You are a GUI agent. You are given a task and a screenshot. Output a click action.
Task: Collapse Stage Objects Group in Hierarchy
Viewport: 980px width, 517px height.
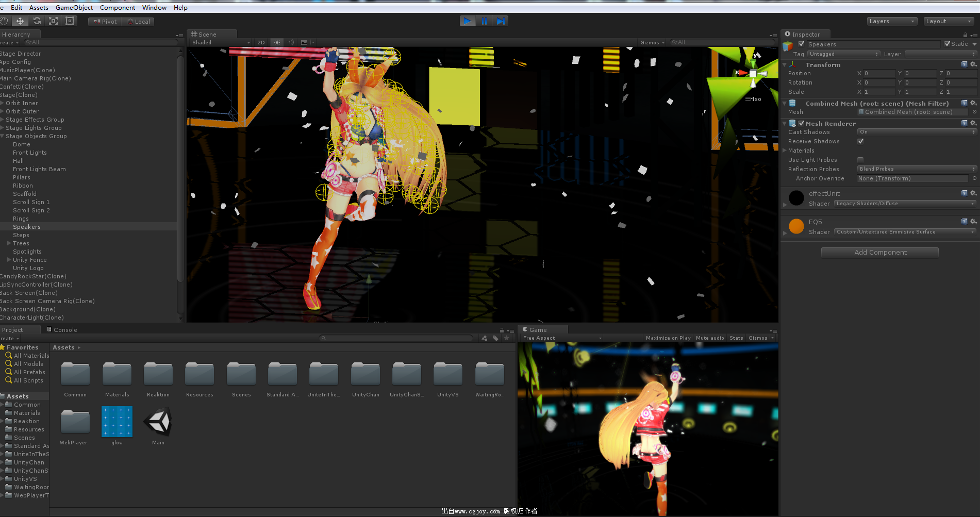point(3,136)
